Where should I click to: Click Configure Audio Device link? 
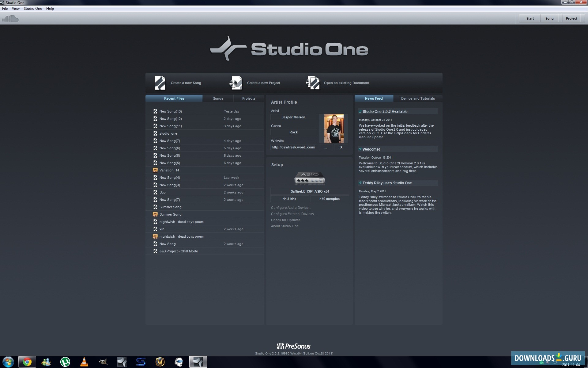[291, 208]
